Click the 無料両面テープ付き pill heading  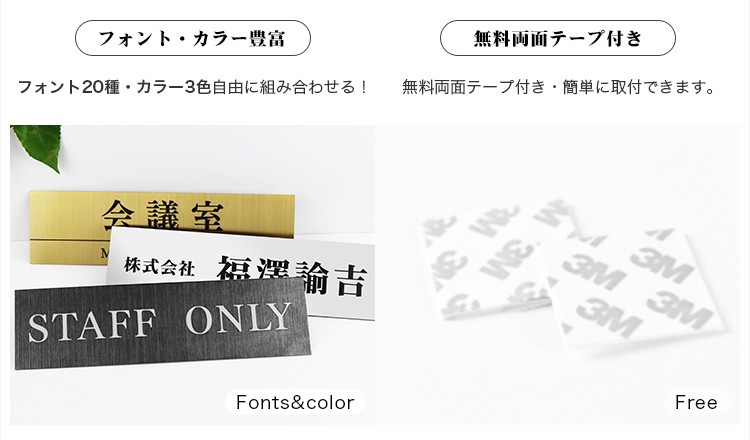pos(558,38)
